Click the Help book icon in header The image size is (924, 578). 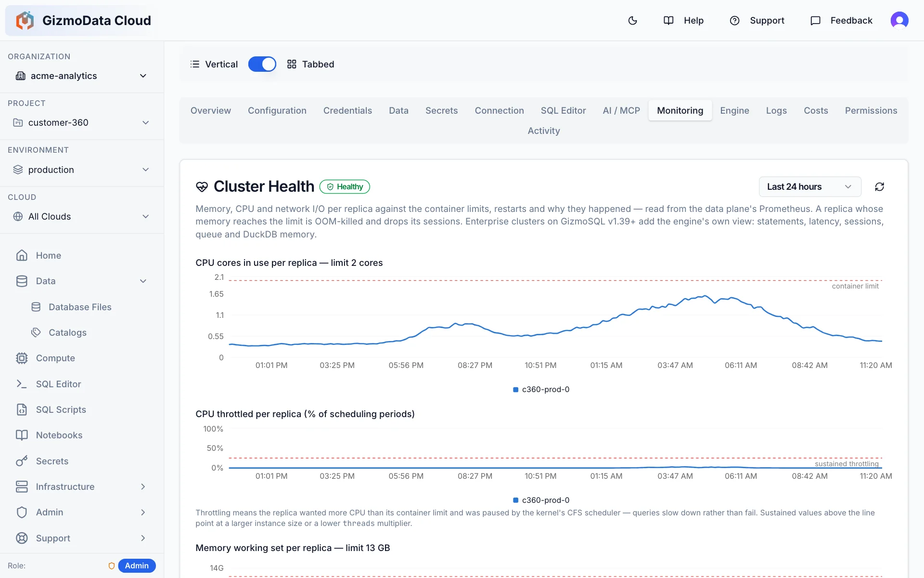[x=668, y=20]
